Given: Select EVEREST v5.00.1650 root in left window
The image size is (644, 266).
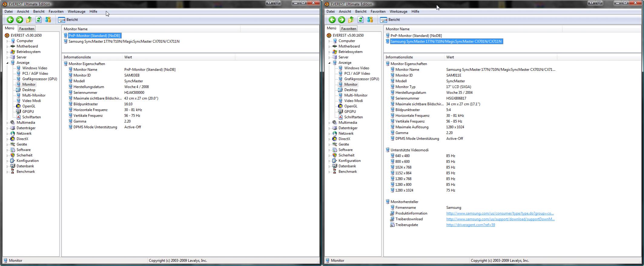Looking at the screenshot, I should (26, 35).
